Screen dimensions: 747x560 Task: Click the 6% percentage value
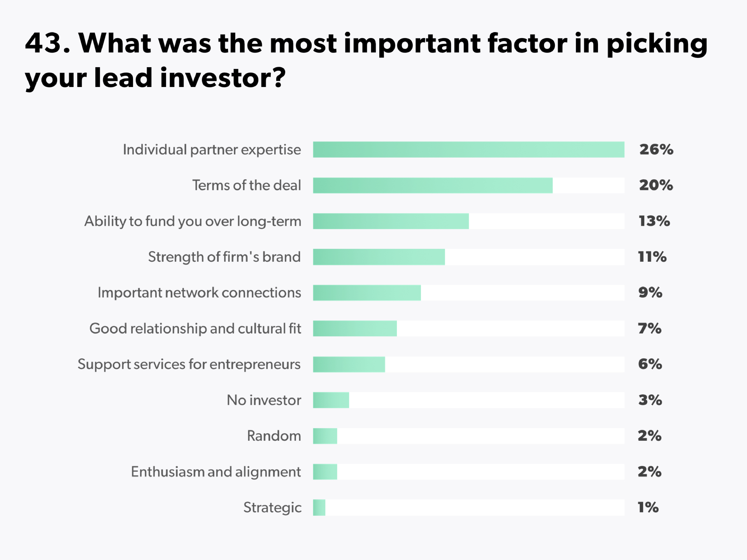[x=650, y=364]
